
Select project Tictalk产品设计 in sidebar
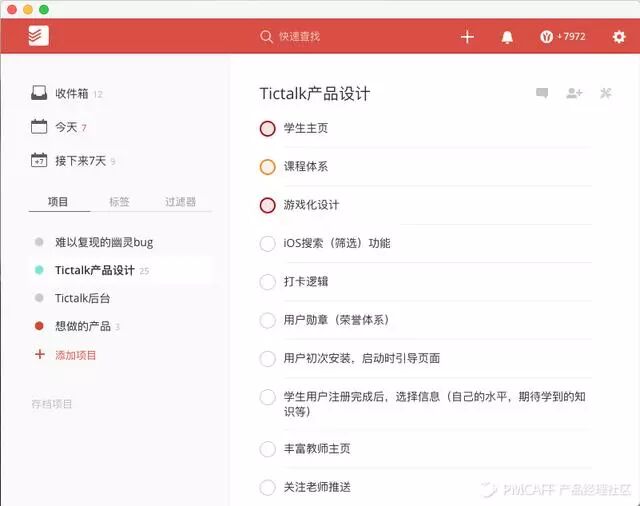pyautogui.click(x=95, y=270)
